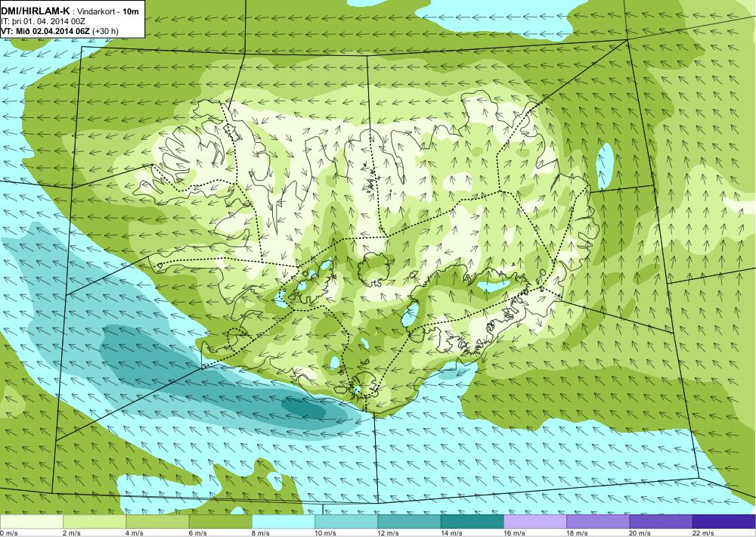Click the '0 m/s' legend label
This screenshot has height=537, width=756.
pyautogui.click(x=8, y=533)
